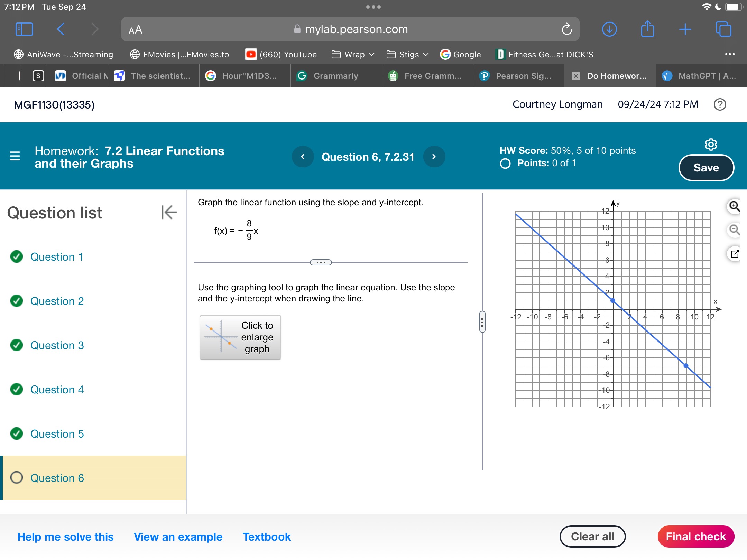Image resolution: width=747 pixels, height=560 pixels.
Task: Switch to The scientist tab
Action: click(x=154, y=76)
